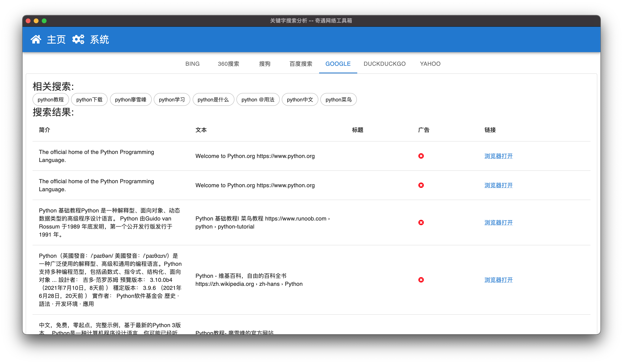Select the DUCKDUCKGO tab

click(x=384, y=64)
